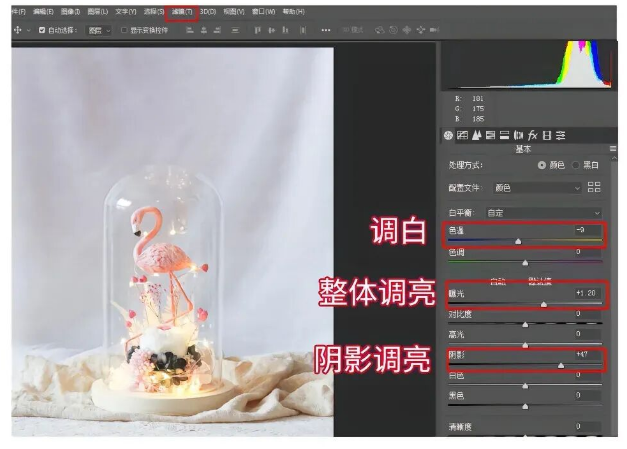Open the 帮助(H) menu

[294, 12]
